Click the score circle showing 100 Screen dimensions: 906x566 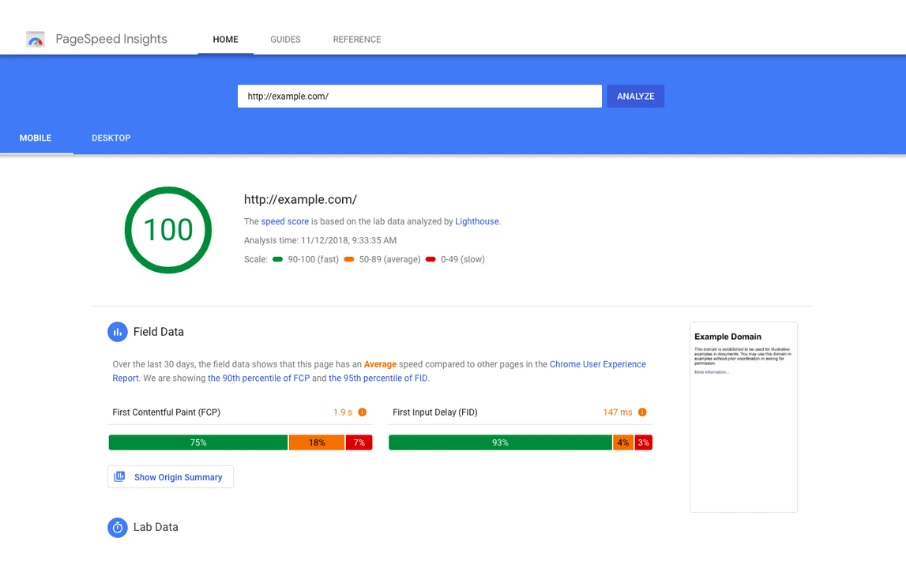[x=168, y=230]
